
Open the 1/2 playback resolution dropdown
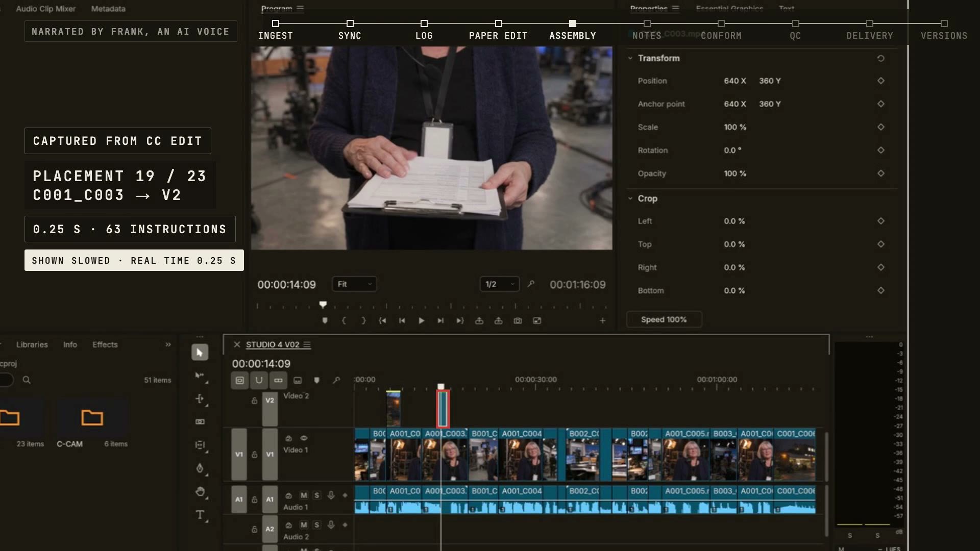[499, 284]
